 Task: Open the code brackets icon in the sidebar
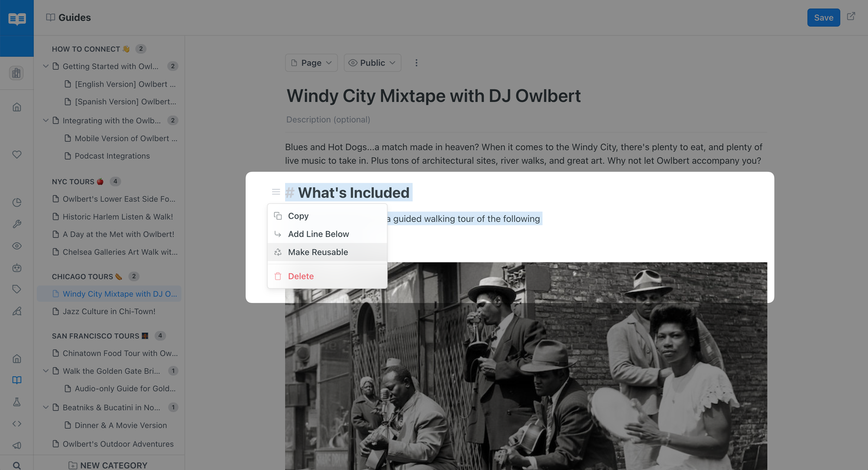coord(16,424)
